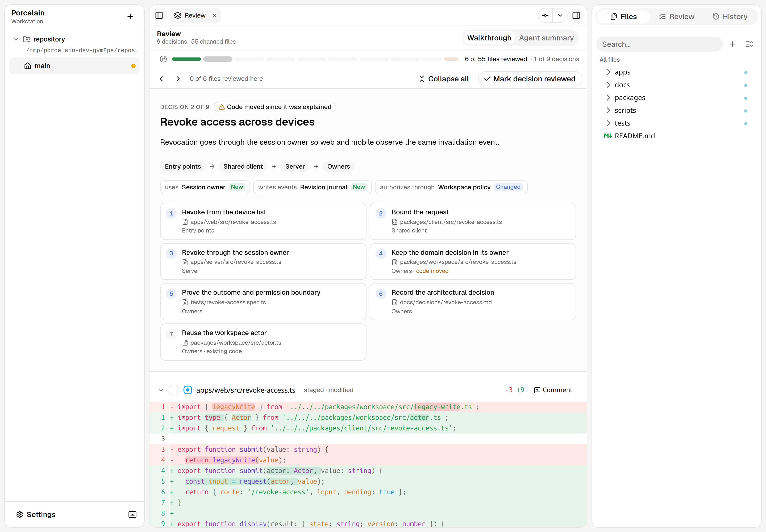Open README.md in the file tree
Screen dimensions: 766x532
click(676, 136)
